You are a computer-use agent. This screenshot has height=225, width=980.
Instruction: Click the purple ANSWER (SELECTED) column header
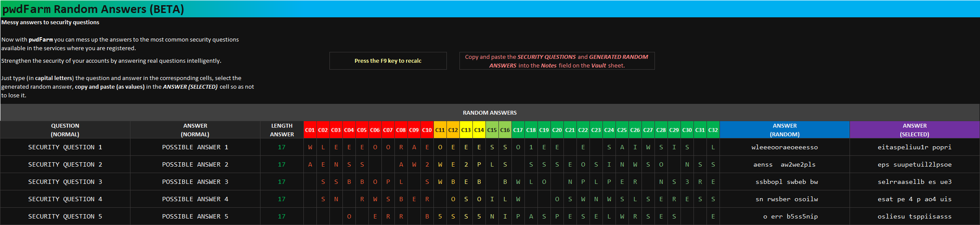915,130
